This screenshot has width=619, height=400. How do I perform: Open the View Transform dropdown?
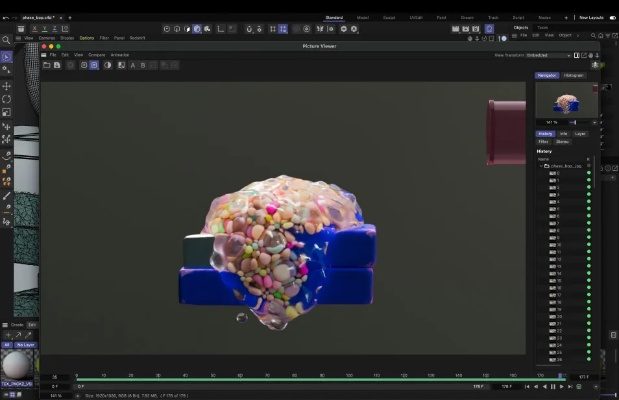pos(545,55)
